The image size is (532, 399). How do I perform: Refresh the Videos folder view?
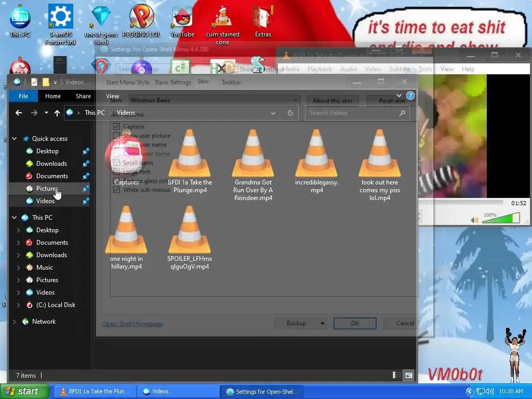click(290, 113)
